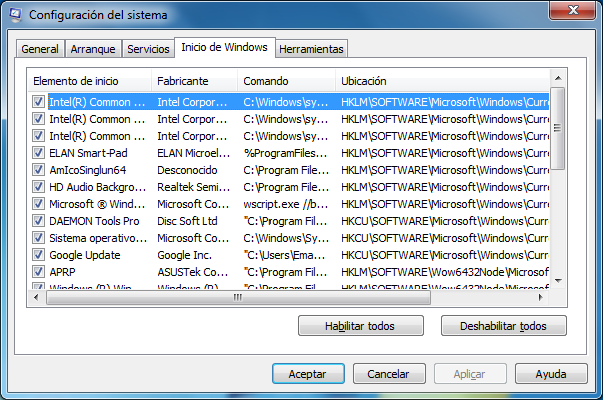
Task: Click the HKLM\SOFTWARE\Wow6432Node location in APRP row
Action: 445,272
